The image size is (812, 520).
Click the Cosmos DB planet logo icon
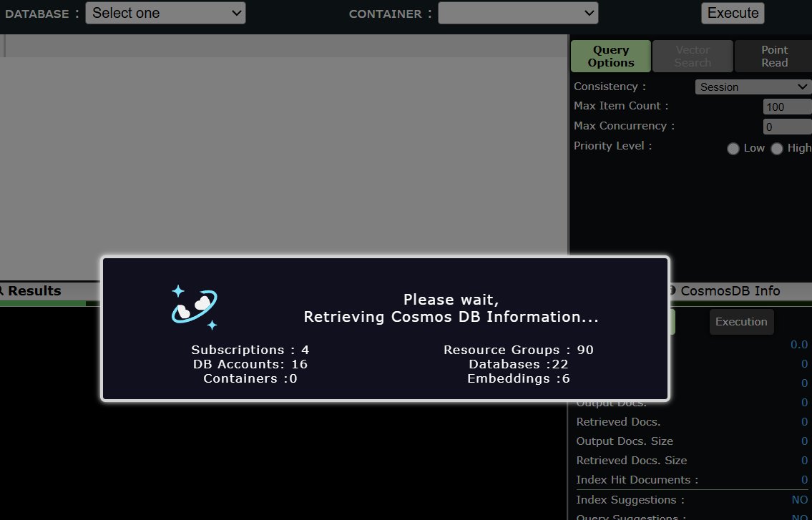pyautogui.click(x=194, y=307)
